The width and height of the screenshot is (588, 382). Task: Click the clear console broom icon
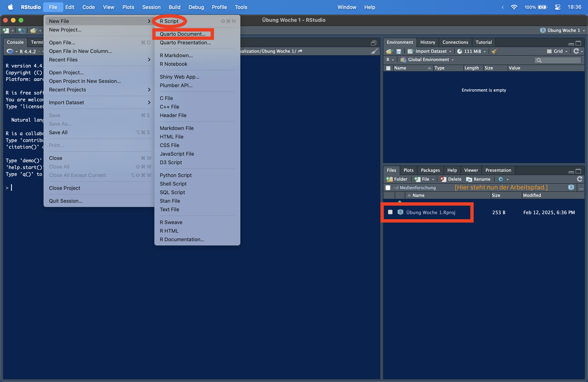point(374,51)
